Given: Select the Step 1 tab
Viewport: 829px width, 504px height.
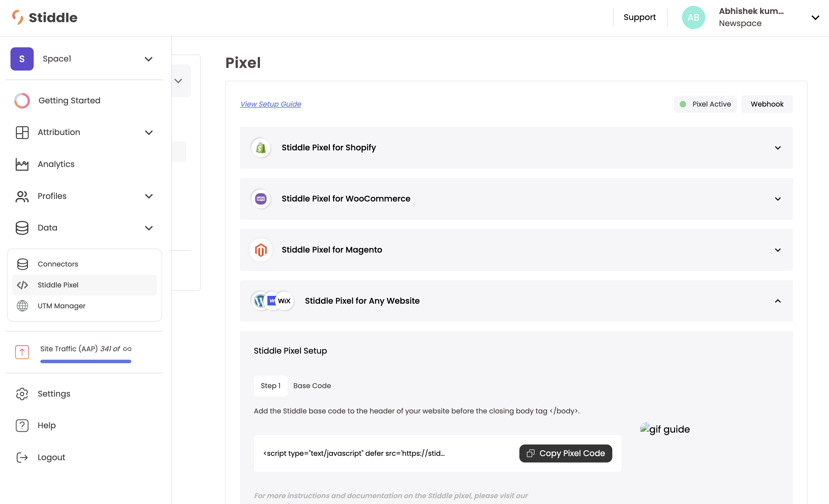Looking at the screenshot, I should (x=270, y=386).
